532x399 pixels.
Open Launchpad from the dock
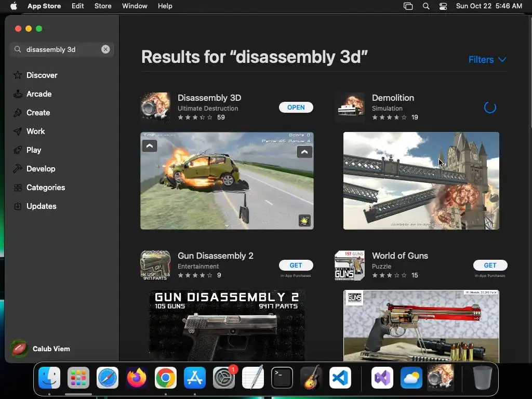pyautogui.click(x=78, y=378)
